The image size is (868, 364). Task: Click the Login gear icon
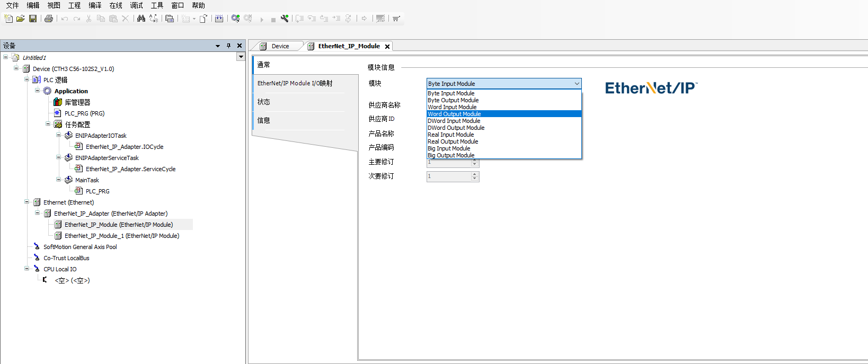[235, 19]
